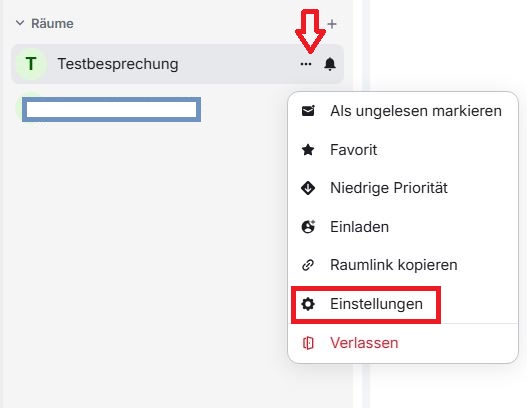Collapse the Räume section chevron
Screen dimensions: 527x408
20,23
